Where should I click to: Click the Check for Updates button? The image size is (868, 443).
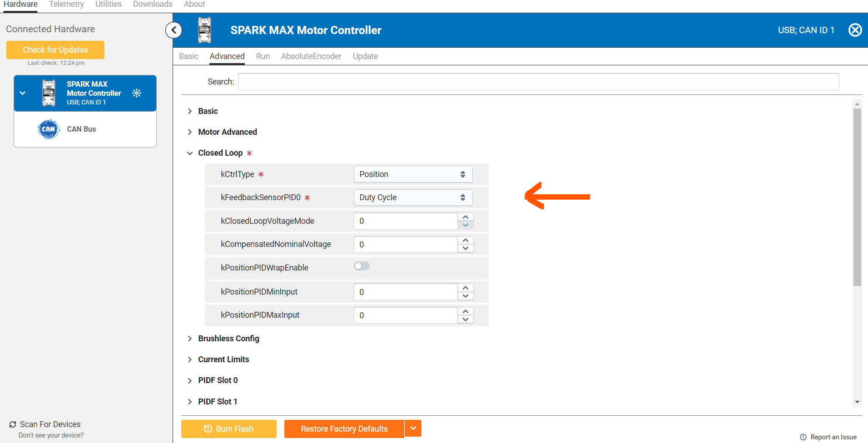55,50
